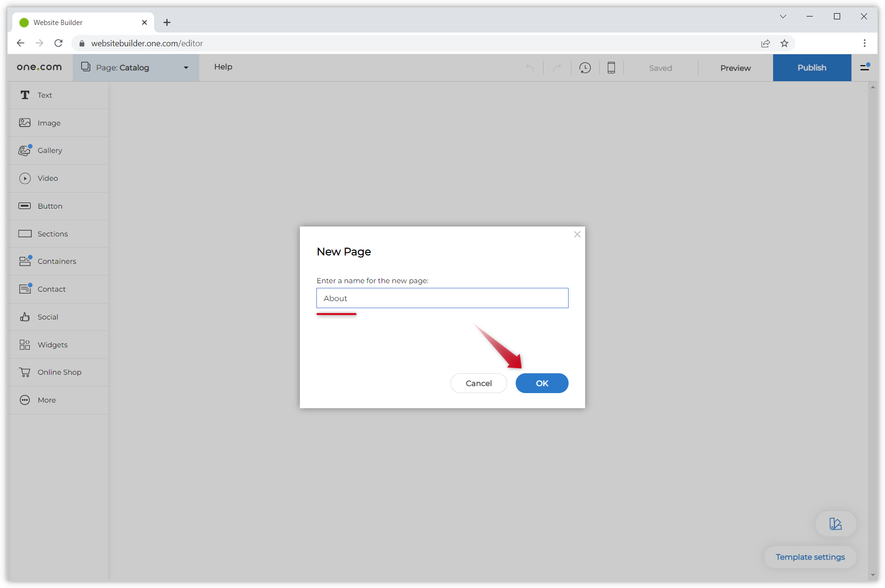
Task: Click the Publish button
Action: [x=811, y=68]
